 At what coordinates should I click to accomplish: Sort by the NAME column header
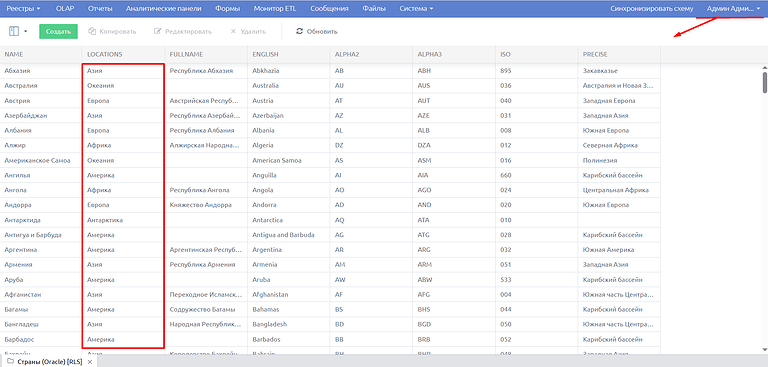(41, 54)
